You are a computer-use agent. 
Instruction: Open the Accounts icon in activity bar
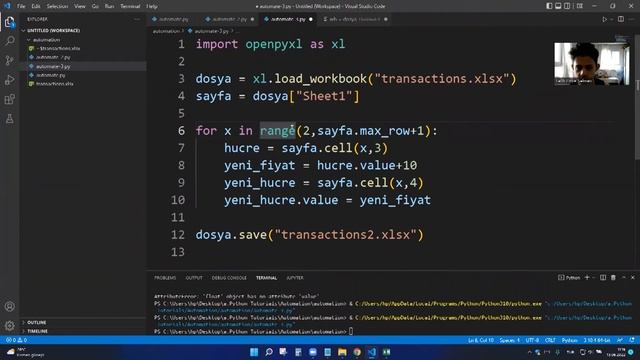pyautogui.click(x=9, y=307)
